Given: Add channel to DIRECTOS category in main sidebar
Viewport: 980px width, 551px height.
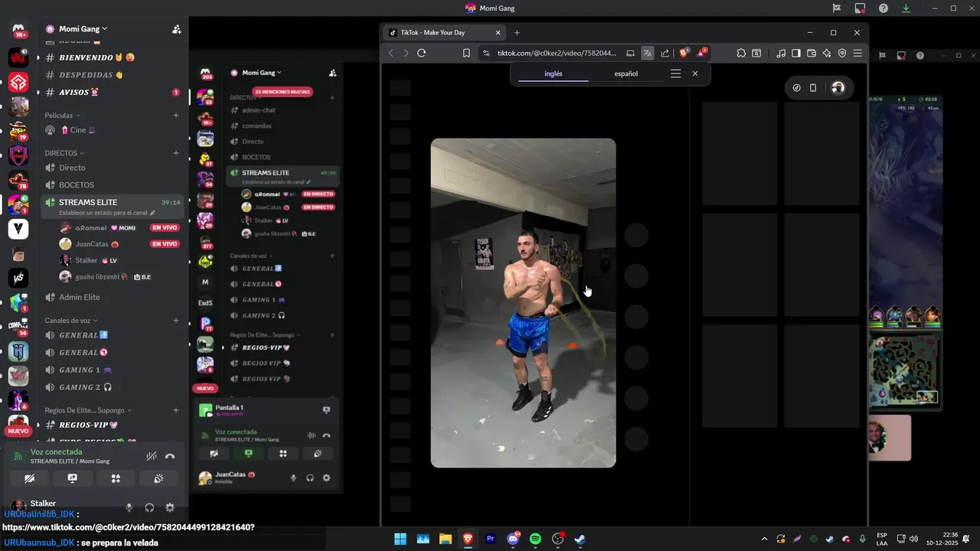Looking at the screenshot, I should coord(176,153).
